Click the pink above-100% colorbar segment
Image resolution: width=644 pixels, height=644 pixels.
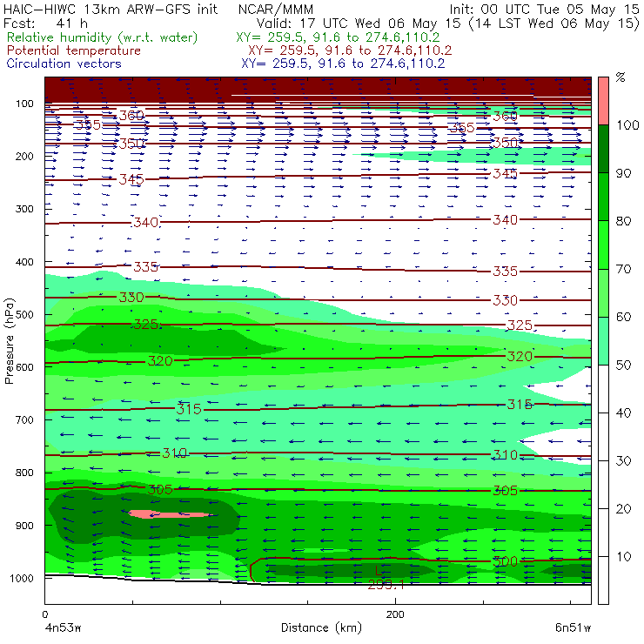[x=603, y=101]
